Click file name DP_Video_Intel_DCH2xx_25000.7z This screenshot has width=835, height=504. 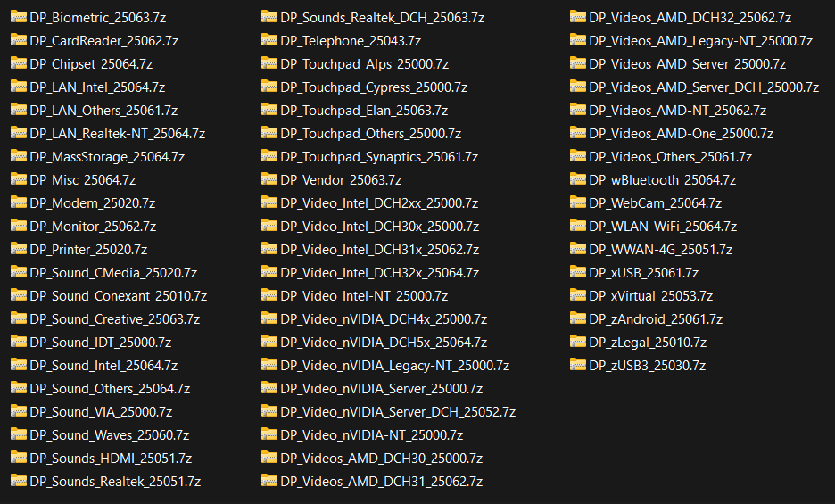pyautogui.click(x=379, y=203)
